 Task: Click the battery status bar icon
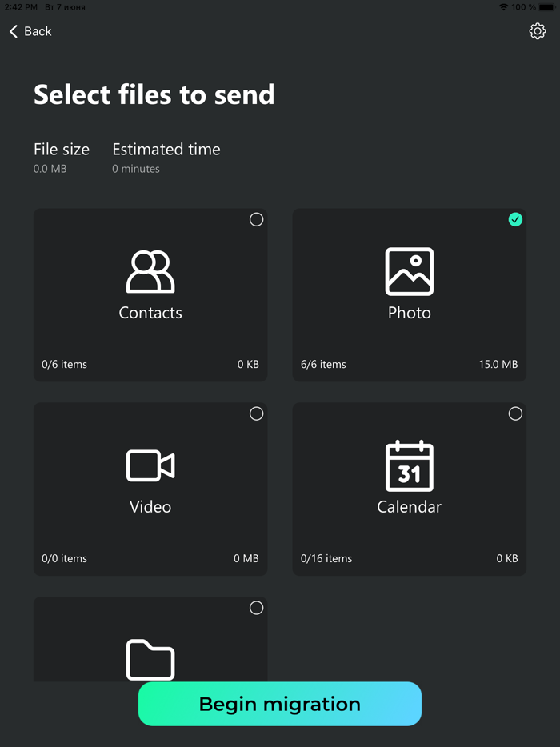[x=548, y=7]
